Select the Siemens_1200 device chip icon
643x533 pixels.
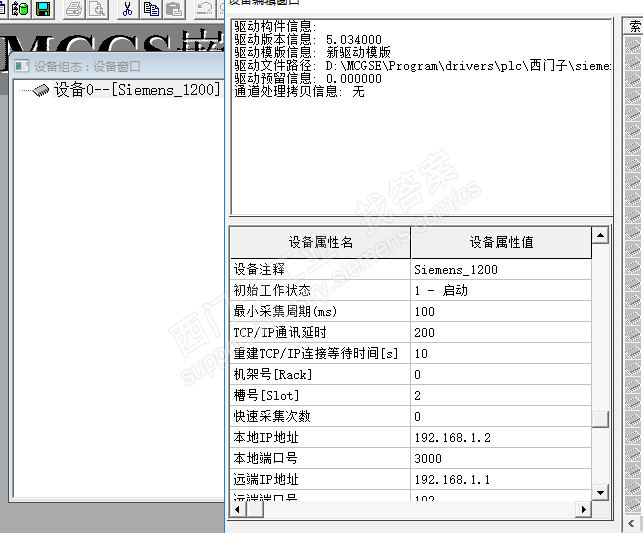pos(41,90)
